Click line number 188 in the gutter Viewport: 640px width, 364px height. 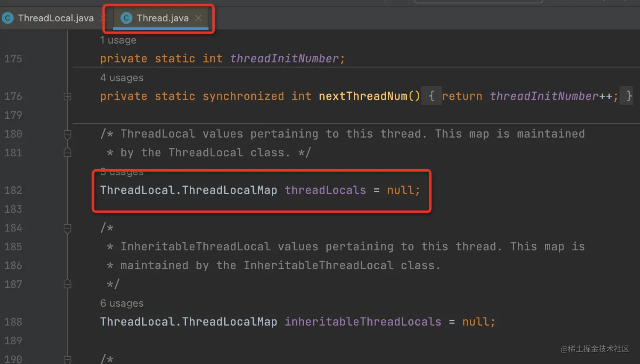13,322
